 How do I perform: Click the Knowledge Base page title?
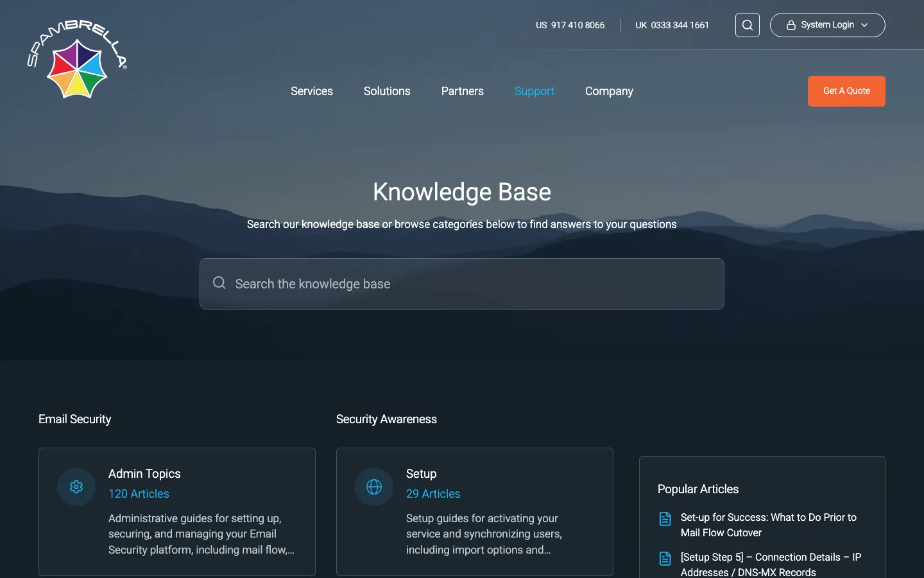point(462,191)
